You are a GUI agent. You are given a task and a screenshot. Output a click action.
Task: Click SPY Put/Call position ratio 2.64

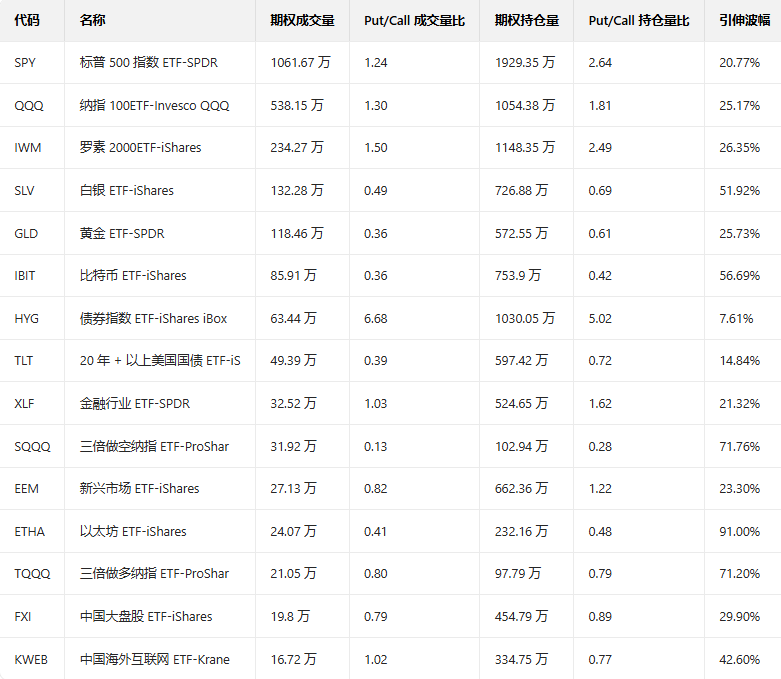(x=600, y=63)
